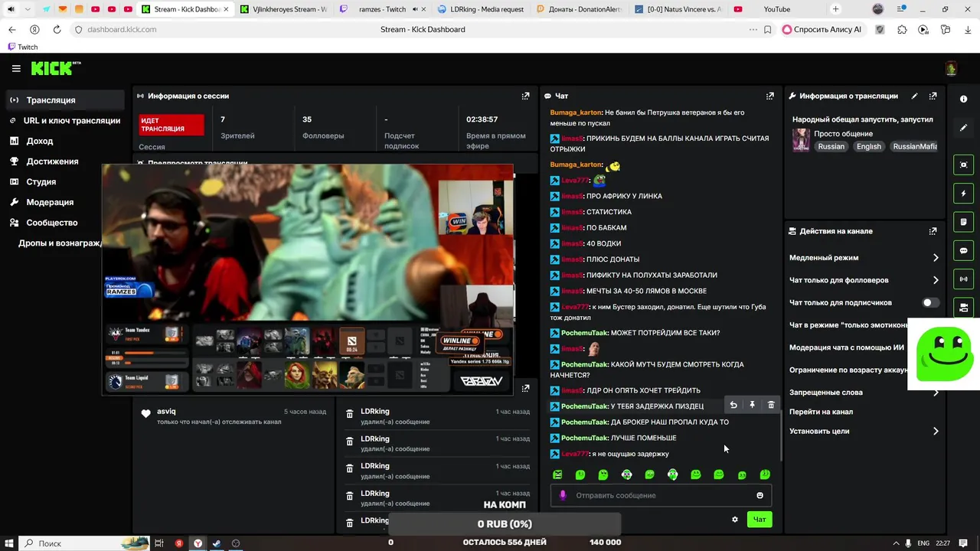Click the info icon in right rail
Viewport: 980px width, 551px height.
coord(963,99)
